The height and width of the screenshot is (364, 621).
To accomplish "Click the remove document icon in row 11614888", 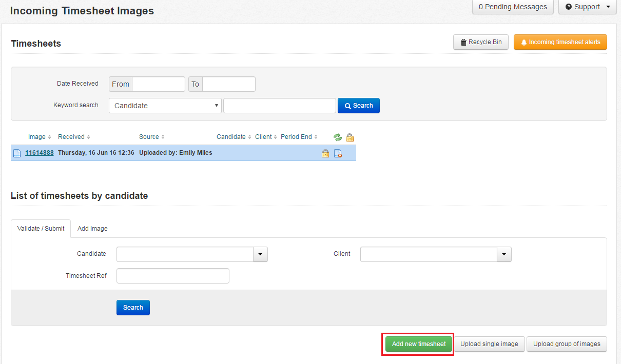I will pyautogui.click(x=338, y=153).
